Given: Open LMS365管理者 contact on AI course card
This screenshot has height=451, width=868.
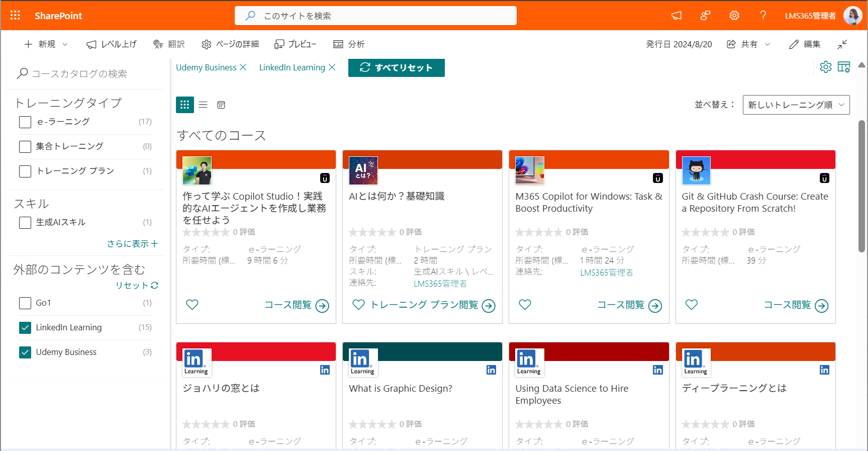Looking at the screenshot, I should point(440,284).
